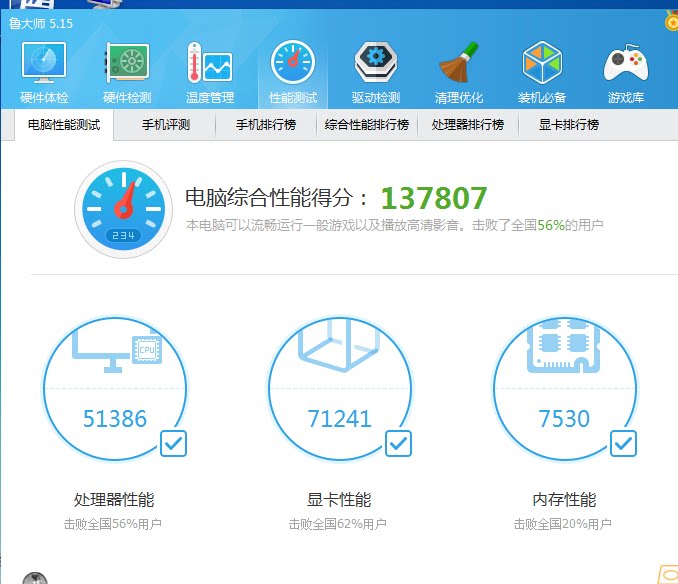Switch to 显卡排行榜 tab
This screenshot has height=584, width=678.
(x=569, y=125)
